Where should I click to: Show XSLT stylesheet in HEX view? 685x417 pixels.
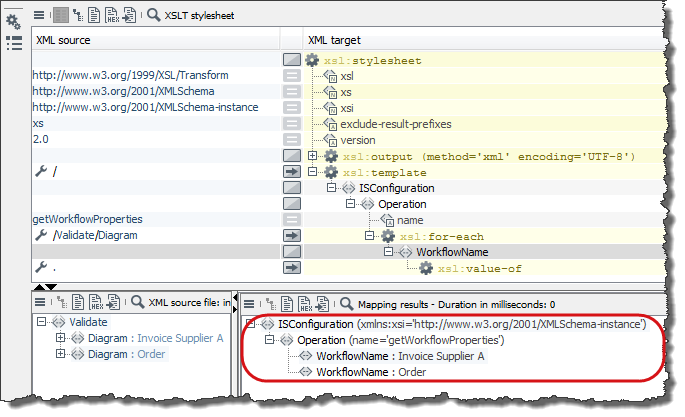112,15
